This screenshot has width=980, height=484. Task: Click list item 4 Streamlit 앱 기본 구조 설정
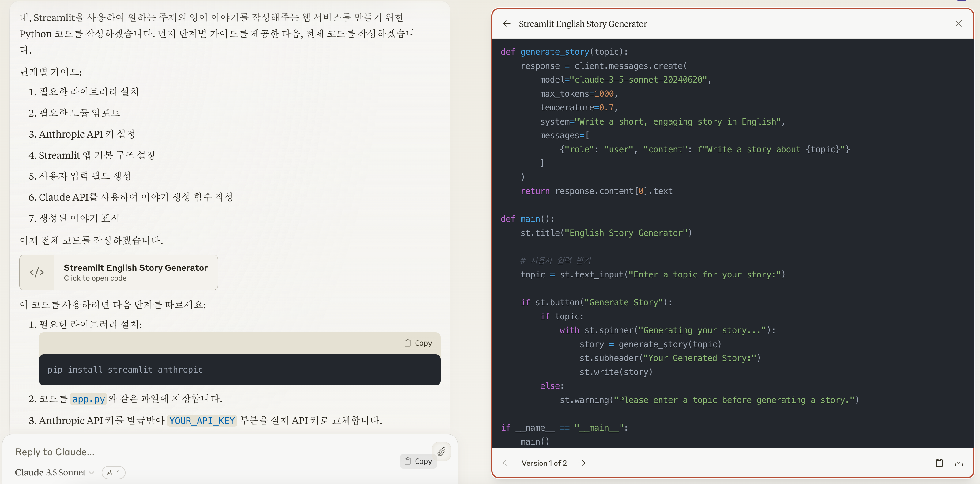coord(91,155)
